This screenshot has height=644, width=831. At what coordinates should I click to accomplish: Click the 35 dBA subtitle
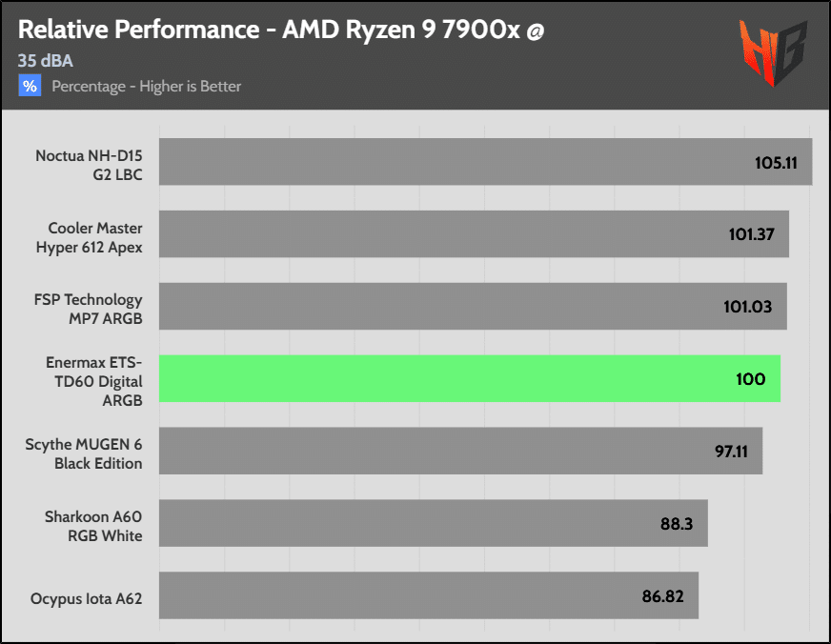46,61
